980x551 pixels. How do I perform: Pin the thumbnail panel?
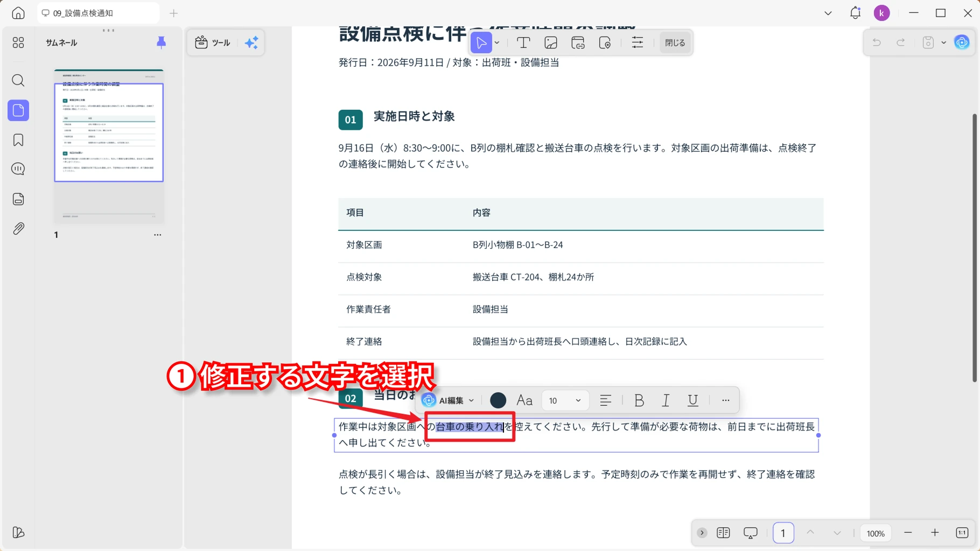(x=161, y=43)
